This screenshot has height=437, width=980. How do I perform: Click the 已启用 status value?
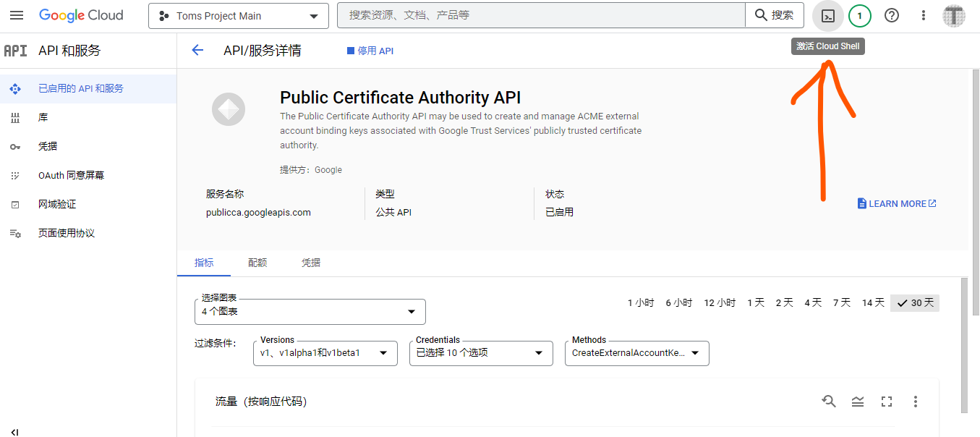[559, 213]
